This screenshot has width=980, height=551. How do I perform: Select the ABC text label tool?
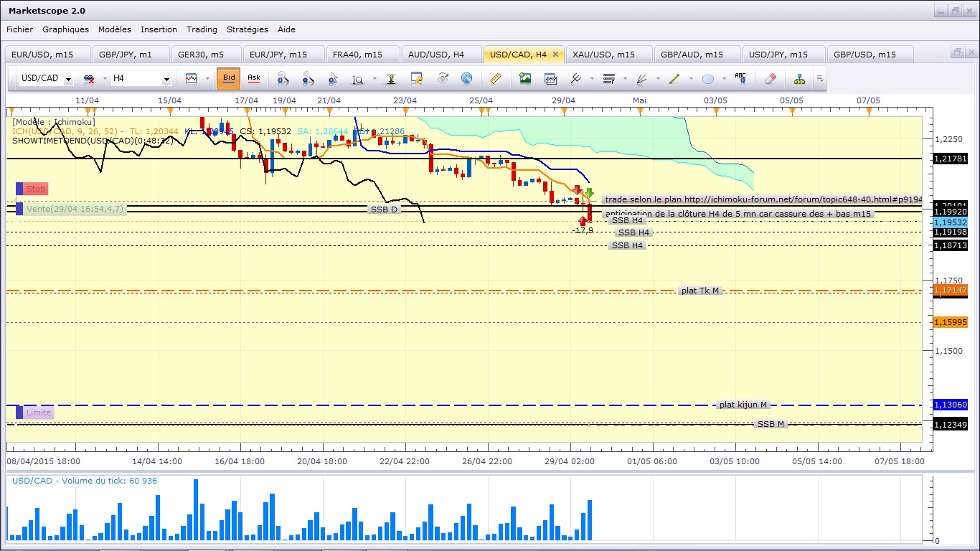click(x=740, y=78)
